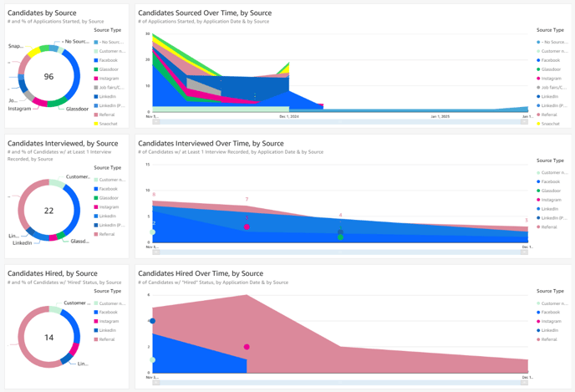Click '- No Source' legend dot in Sourced Over Time
The width and height of the screenshot is (575, 392).
[538, 42]
